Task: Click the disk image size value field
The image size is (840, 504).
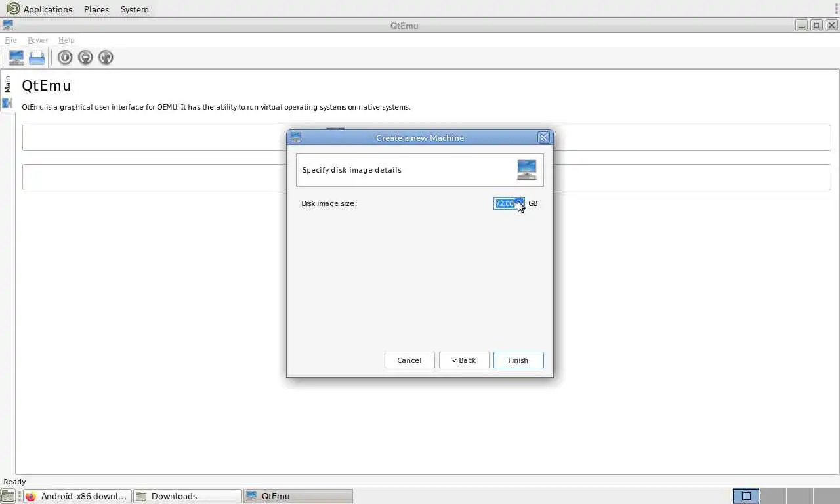Action: pos(504,203)
